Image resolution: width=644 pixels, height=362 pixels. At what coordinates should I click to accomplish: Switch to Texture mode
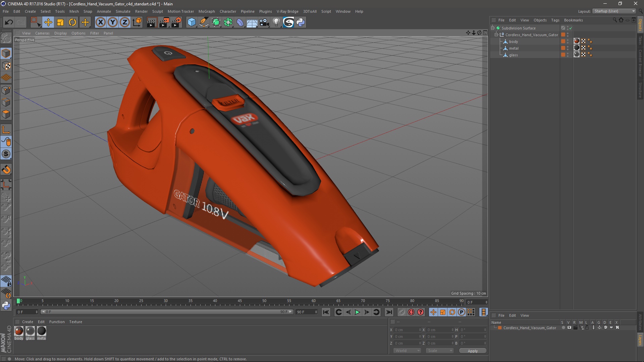point(6,66)
